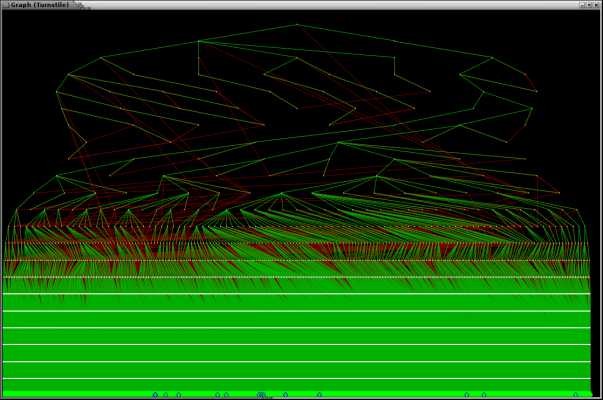603x400 pixels.
Task: Select the second blue marker from left on bottom row
Action: click(165, 395)
